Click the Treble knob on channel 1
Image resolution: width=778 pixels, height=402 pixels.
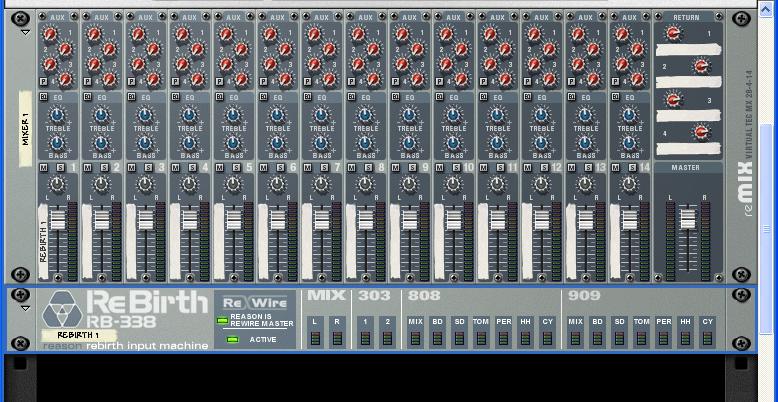tap(58, 116)
